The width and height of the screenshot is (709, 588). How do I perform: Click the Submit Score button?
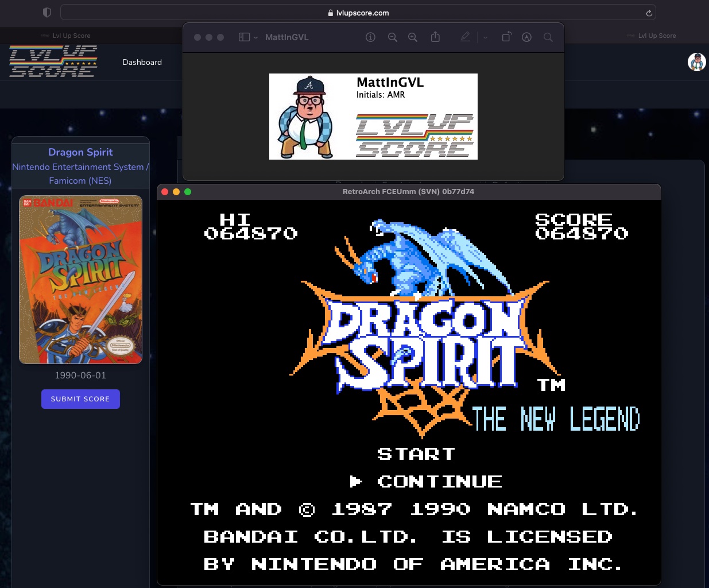point(80,399)
